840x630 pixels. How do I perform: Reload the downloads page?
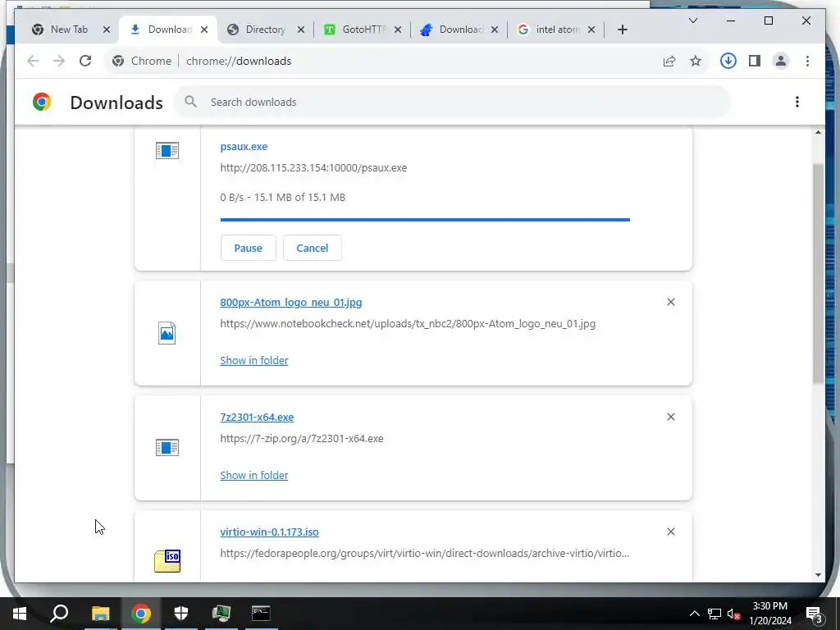pos(85,61)
